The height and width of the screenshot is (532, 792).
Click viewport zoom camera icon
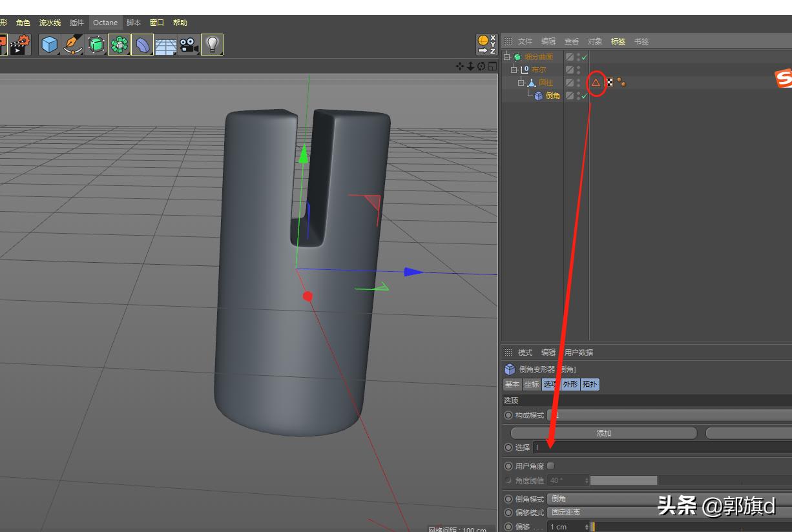point(471,66)
